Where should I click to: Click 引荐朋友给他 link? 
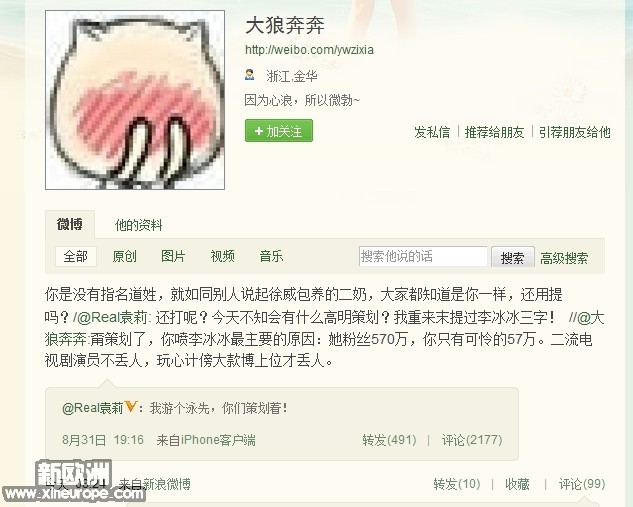(x=574, y=132)
